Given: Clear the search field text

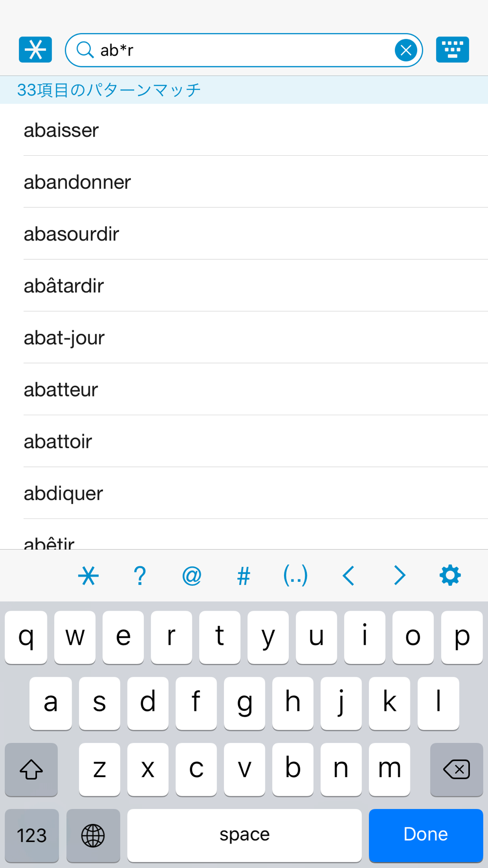Looking at the screenshot, I should tap(406, 50).
